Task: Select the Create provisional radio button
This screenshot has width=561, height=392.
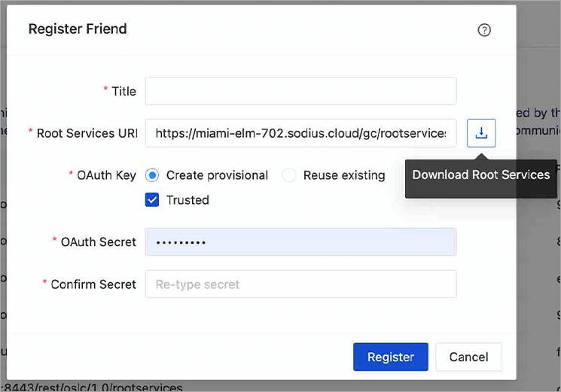Action: (152, 175)
